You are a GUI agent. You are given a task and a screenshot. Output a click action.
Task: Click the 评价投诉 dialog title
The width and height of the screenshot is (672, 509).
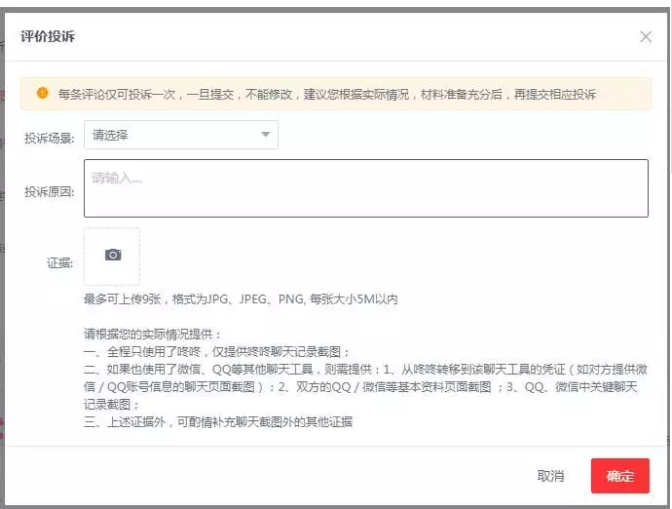pyautogui.click(x=48, y=37)
